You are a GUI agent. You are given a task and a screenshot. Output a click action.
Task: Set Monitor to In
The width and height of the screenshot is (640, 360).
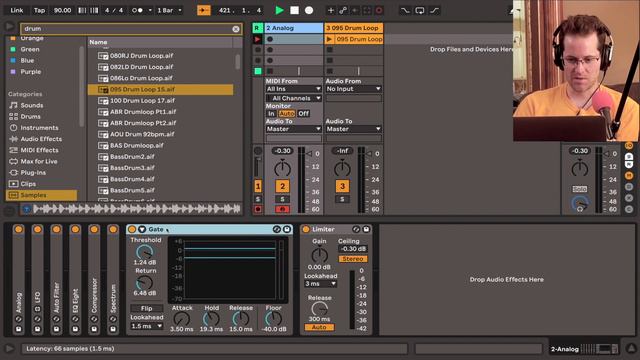pyautogui.click(x=271, y=113)
